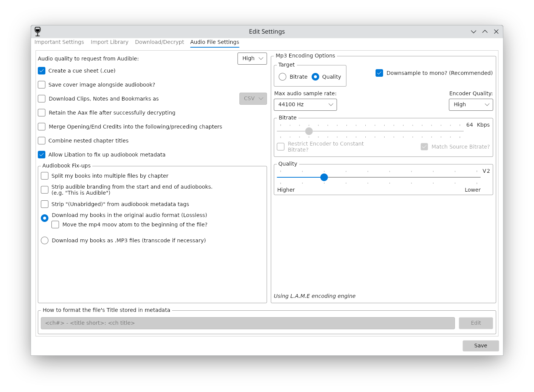The width and height of the screenshot is (534, 392).
Task: Enable Split my books by chapter
Action: pyautogui.click(x=45, y=176)
